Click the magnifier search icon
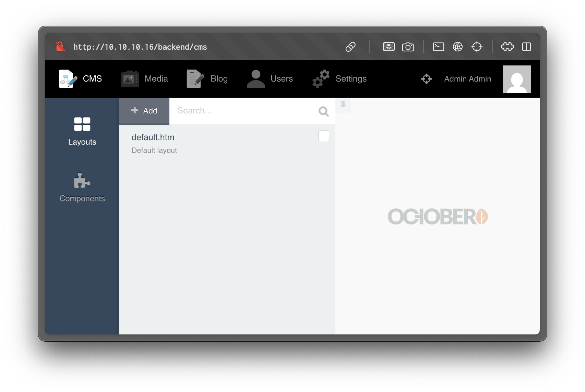 324,111
